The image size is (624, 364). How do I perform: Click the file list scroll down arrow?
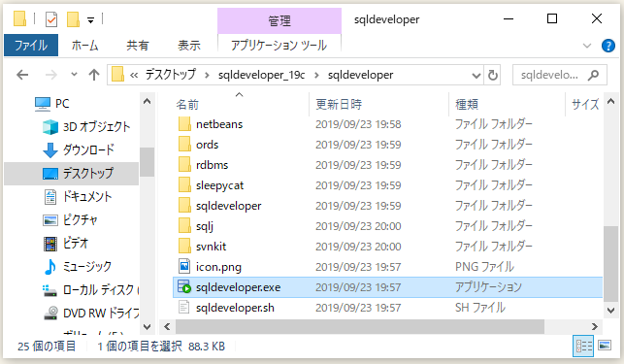pos(610,310)
